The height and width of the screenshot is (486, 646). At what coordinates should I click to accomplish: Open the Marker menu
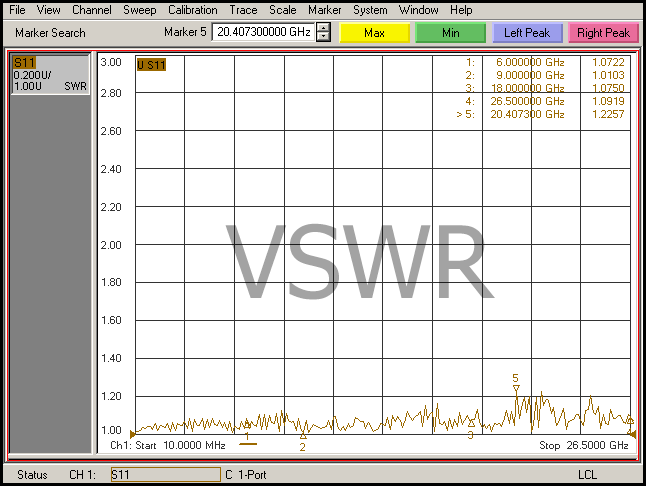pyautogui.click(x=325, y=10)
